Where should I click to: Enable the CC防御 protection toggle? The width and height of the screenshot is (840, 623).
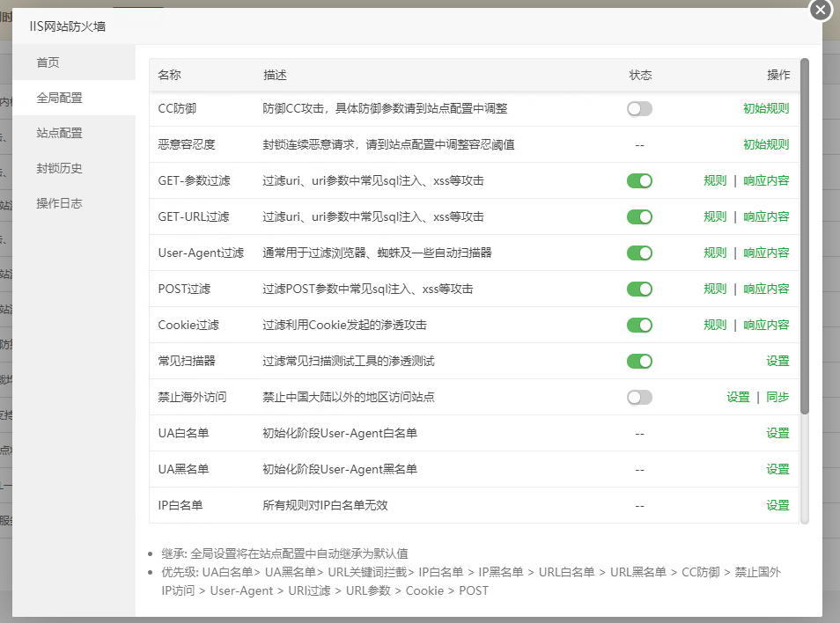(639, 108)
